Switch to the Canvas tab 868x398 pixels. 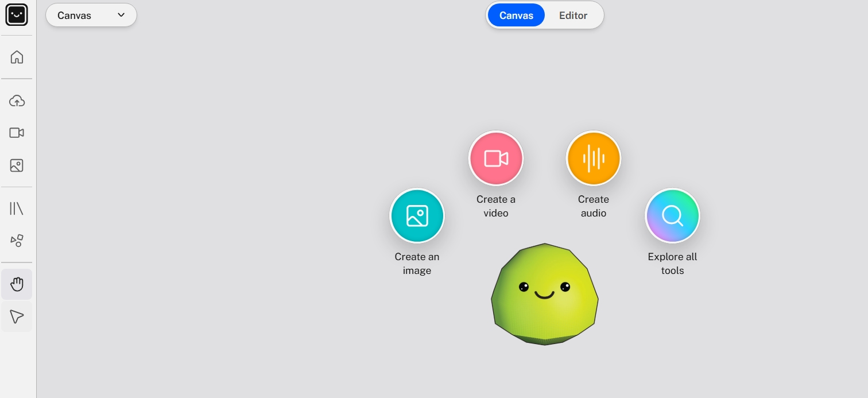coord(516,16)
